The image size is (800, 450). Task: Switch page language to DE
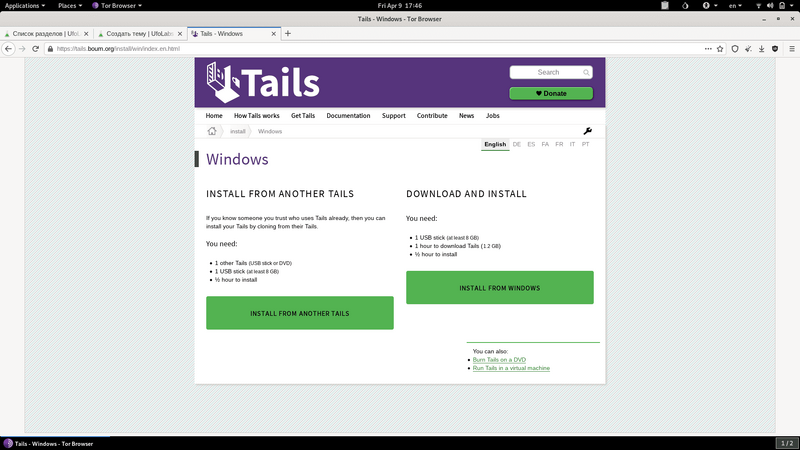pos(516,144)
